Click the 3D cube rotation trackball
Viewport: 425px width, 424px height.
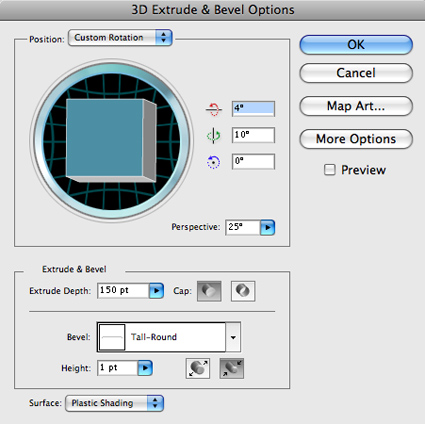tap(112, 139)
